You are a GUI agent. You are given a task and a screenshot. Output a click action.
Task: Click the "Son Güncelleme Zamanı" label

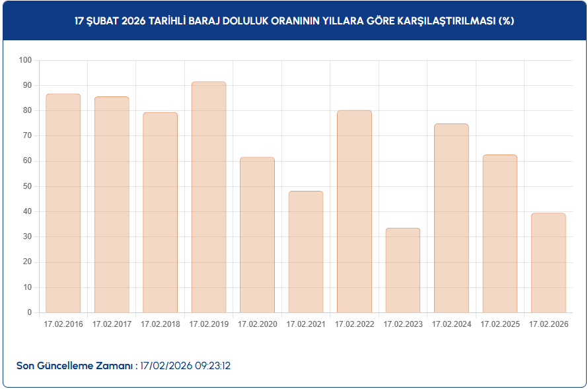point(75,365)
